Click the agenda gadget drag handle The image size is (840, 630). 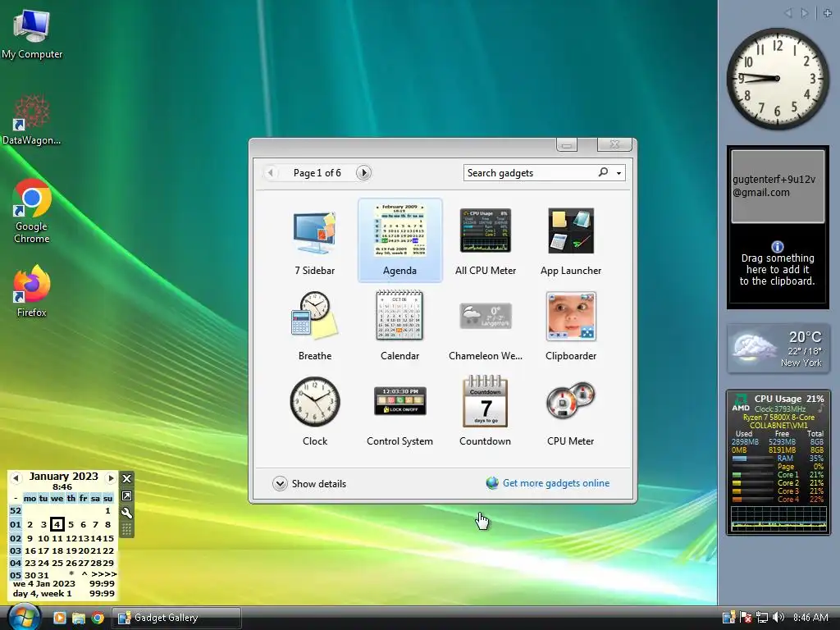coord(126,530)
